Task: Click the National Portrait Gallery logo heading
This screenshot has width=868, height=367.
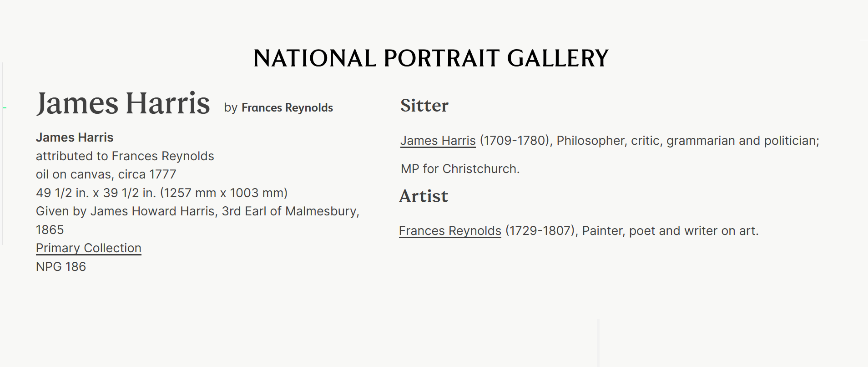Action: (x=431, y=58)
